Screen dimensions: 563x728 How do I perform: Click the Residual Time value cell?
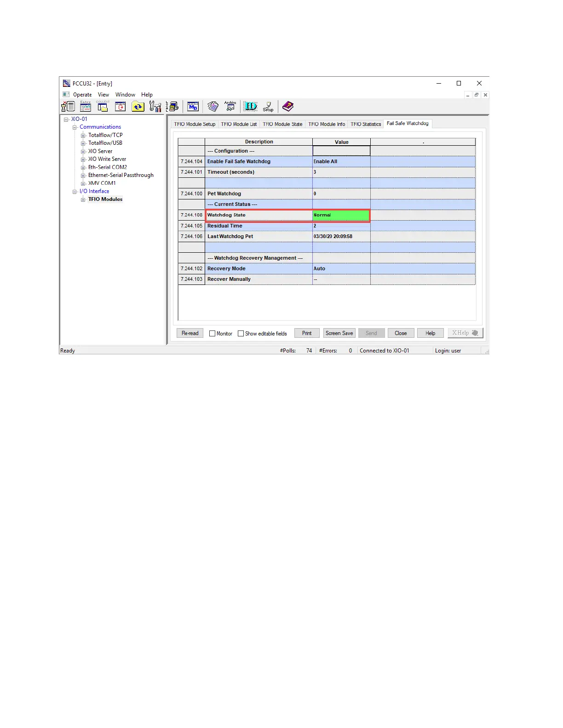pyautogui.click(x=341, y=226)
